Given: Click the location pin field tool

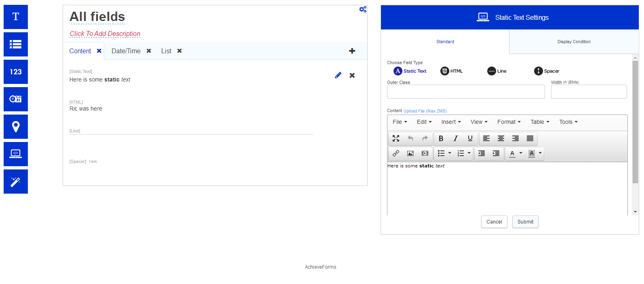Looking at the screenshot, I should pos(16,127).
